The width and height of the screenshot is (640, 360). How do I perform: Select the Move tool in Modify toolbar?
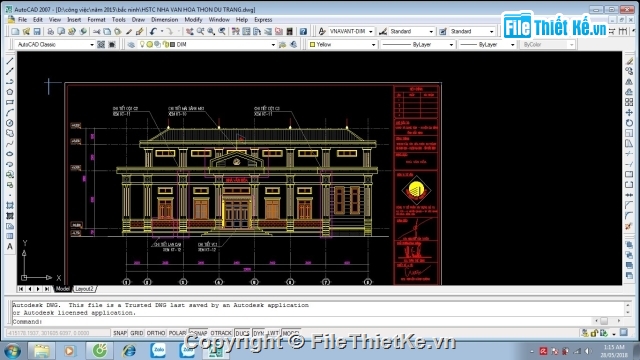pos(629,112)
